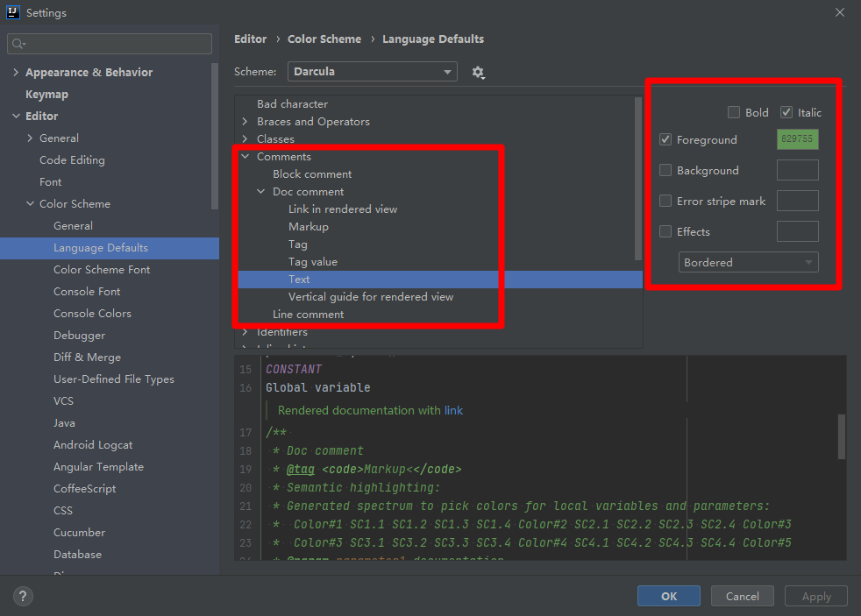Open the Keymap settings page

pyautogui.click(x=46, y=95)
